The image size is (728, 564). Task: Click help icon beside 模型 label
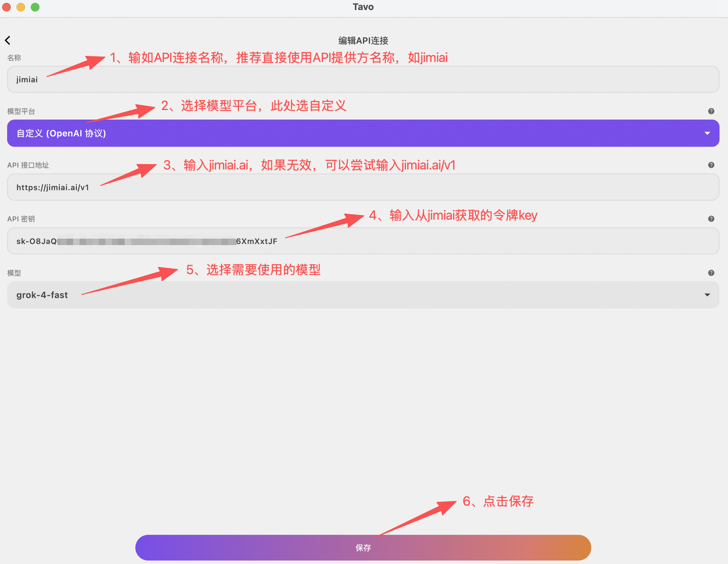point(711,273)
